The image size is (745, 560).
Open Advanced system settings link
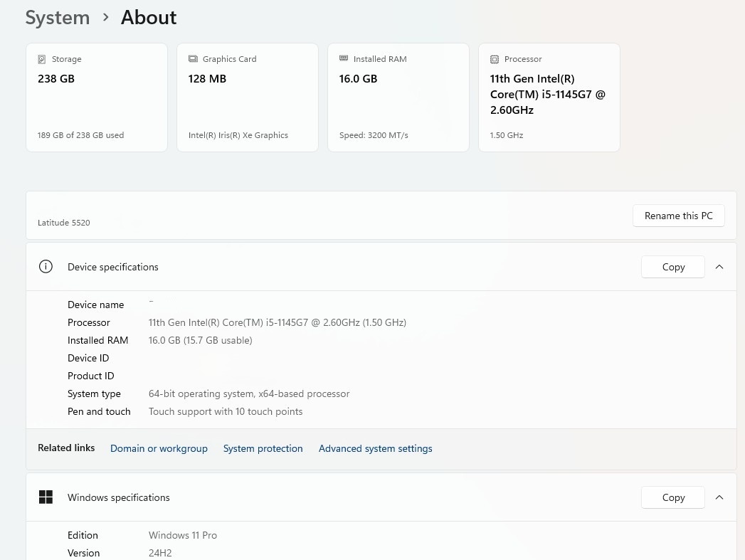coord(375,448)
